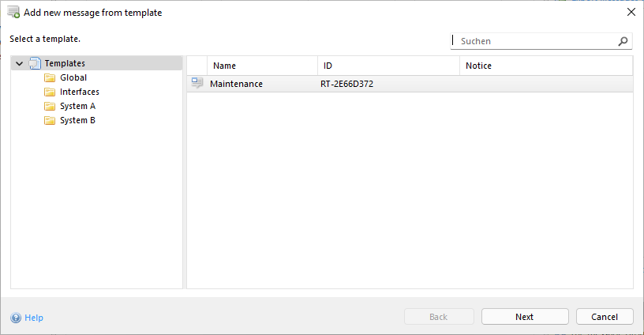Open the Help link
This screenshot has height=335, width=644.
tap(34, 318)
